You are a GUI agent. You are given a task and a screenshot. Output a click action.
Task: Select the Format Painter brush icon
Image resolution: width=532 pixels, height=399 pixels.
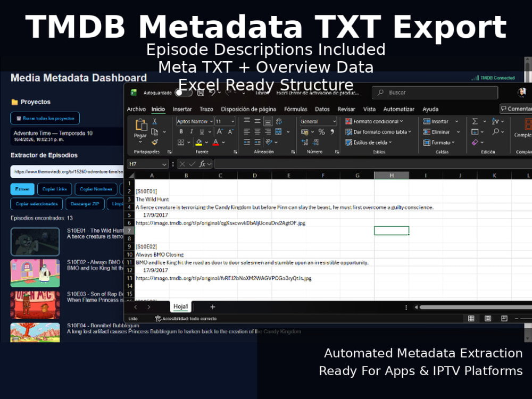[x=155, y=142]
